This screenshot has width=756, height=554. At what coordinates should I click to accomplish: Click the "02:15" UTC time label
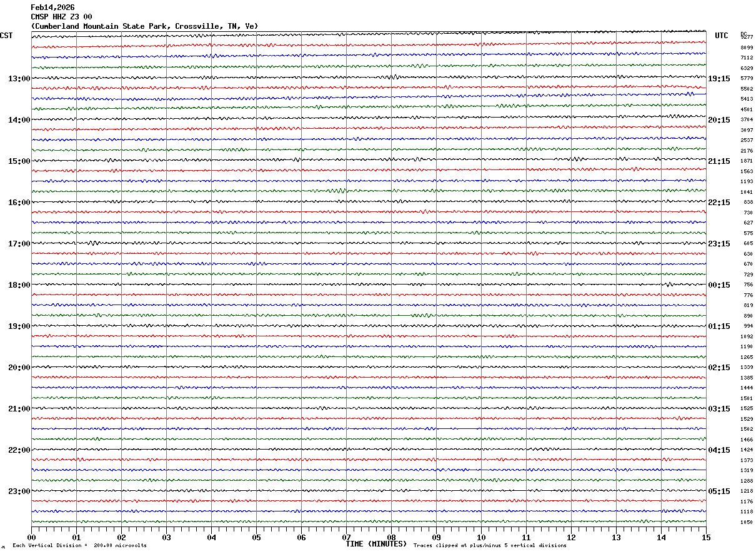(719, 368)
